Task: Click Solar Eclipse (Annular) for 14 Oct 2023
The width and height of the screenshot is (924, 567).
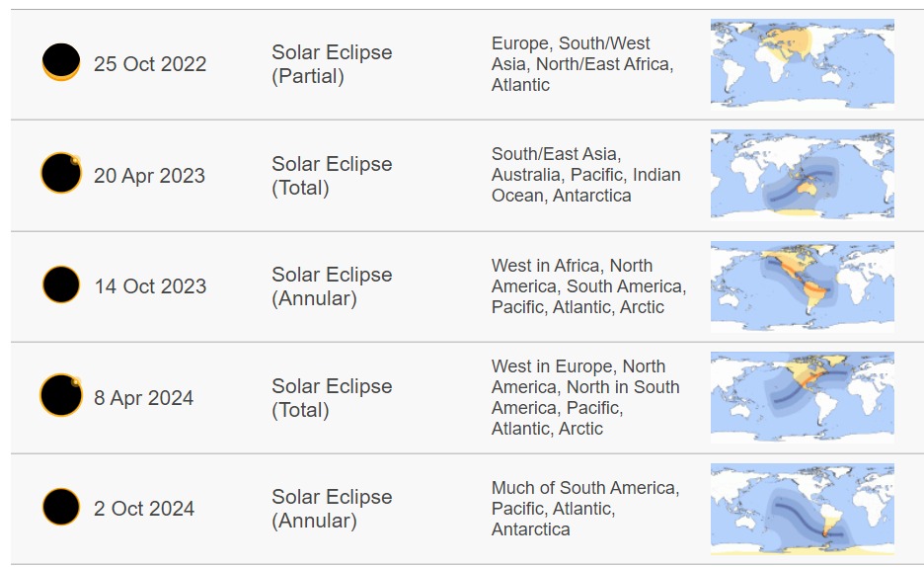Action: pyautogui.click(x=332, y=286)
